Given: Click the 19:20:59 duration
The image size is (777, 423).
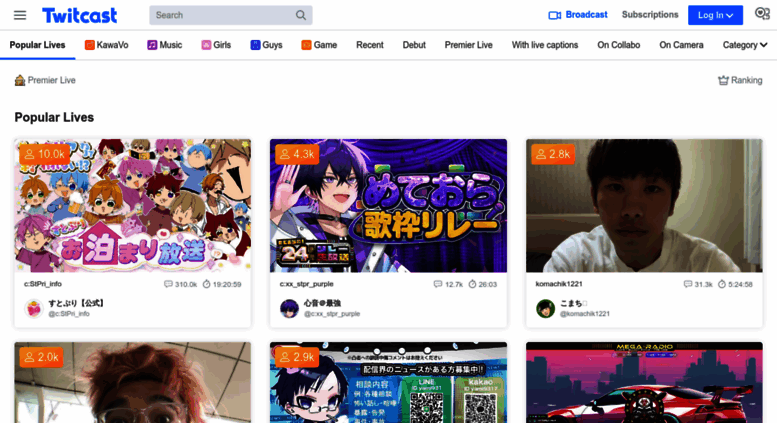Looking at the screenshot, I should (222, 284).
